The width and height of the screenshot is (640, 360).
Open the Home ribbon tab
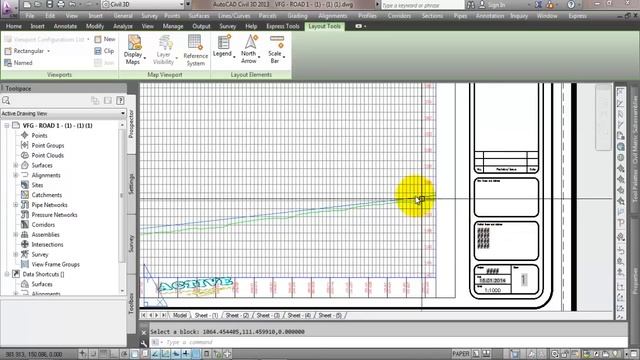click(13, 26)
